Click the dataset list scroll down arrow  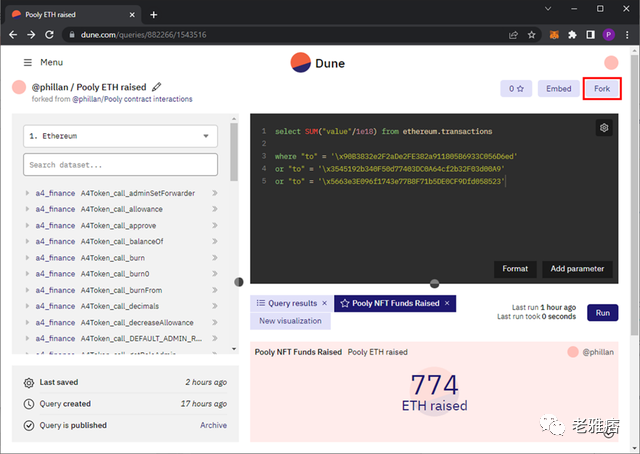234,349
